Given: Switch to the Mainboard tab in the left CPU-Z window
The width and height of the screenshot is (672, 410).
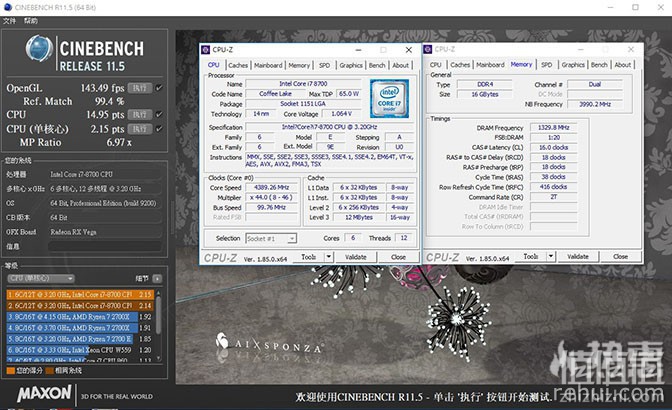Looking at the screenshot, I should [x=268, y=65].
